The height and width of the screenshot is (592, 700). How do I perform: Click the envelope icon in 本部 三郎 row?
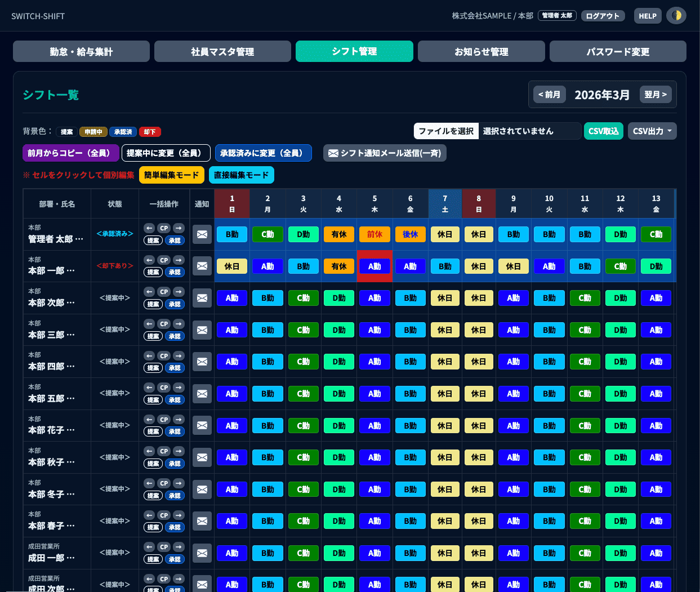[x=202, y=330]
